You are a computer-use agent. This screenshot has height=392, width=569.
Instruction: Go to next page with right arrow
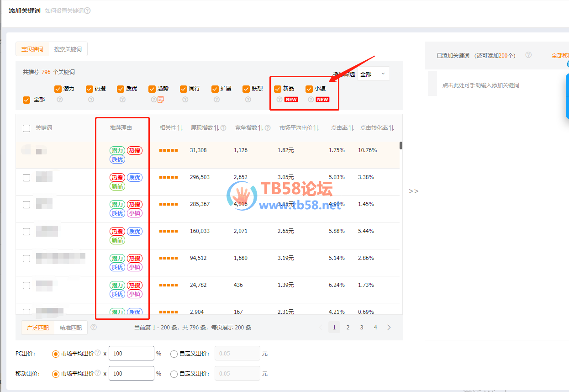click(389, 327)
